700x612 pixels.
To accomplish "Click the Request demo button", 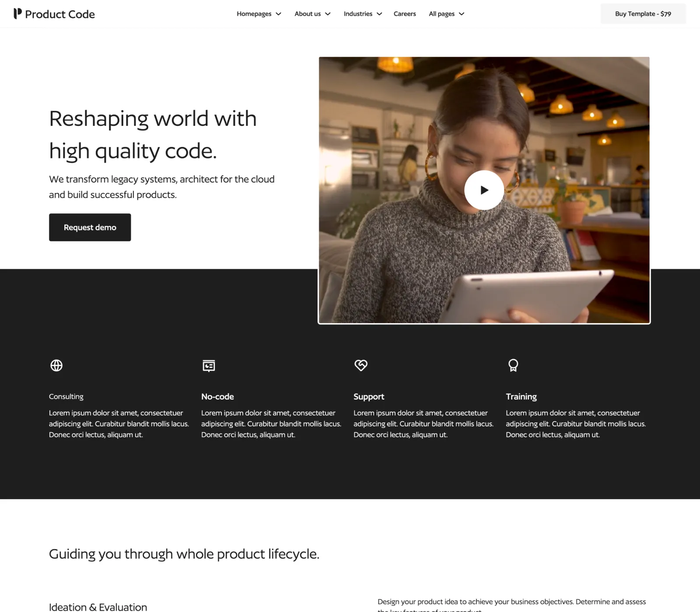I will pos(90,227).
